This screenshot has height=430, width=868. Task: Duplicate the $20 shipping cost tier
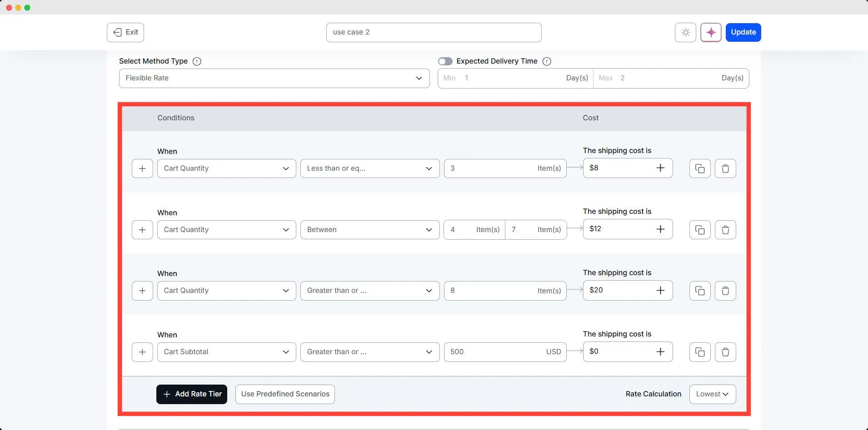pyautogui.click(x=699, y=291)
